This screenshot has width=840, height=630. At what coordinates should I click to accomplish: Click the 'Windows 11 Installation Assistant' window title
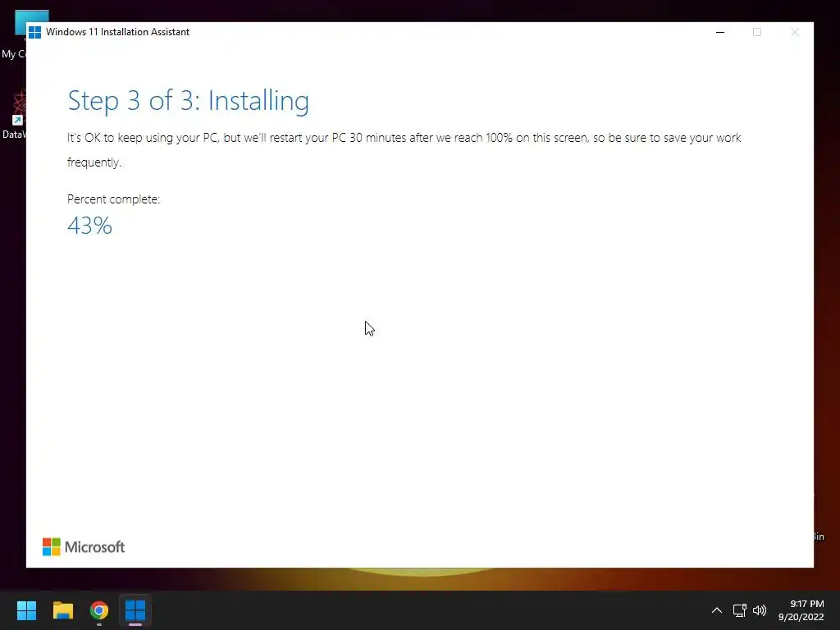pyautogui.click(x=118, y=32)
